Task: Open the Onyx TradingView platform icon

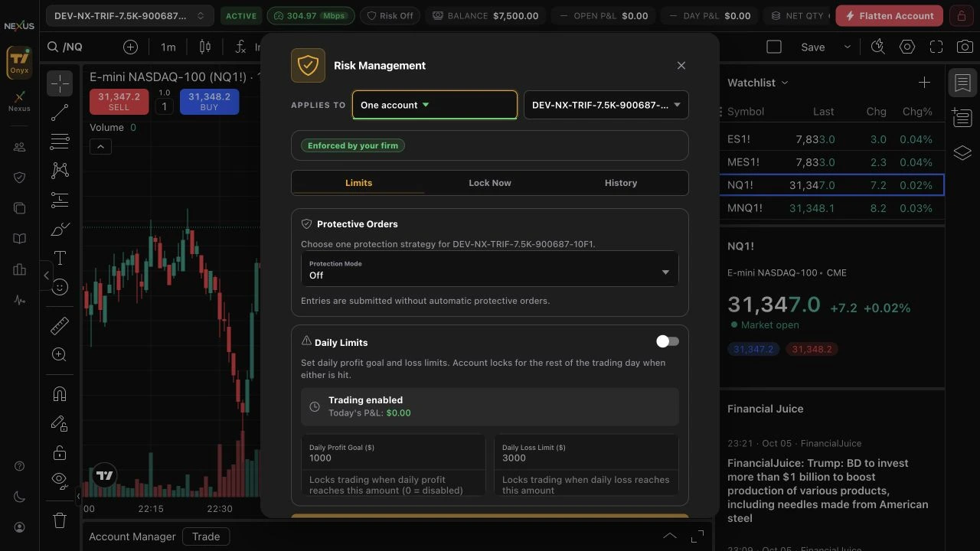Action: click(x=19, y=62)
